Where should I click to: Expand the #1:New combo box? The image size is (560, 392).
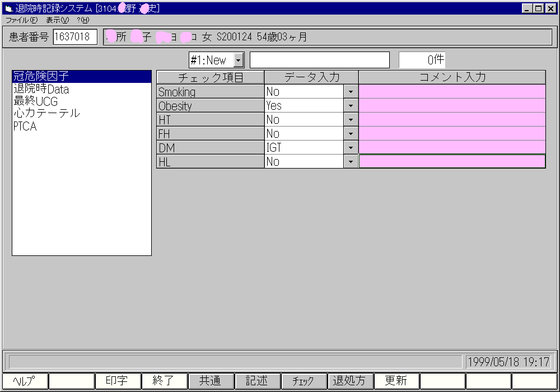pos(239,60)
